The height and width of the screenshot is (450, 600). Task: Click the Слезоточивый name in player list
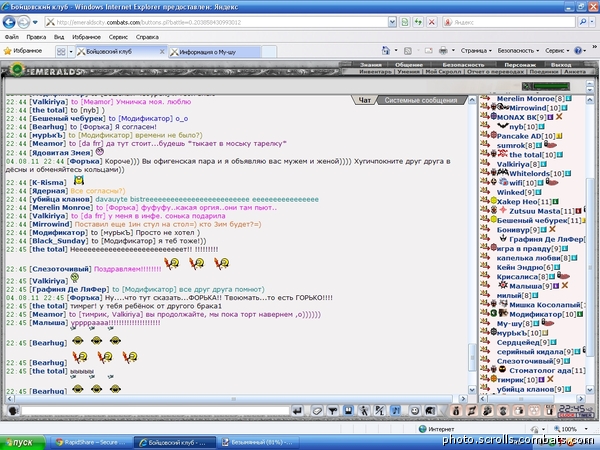[x=525, y=361]
